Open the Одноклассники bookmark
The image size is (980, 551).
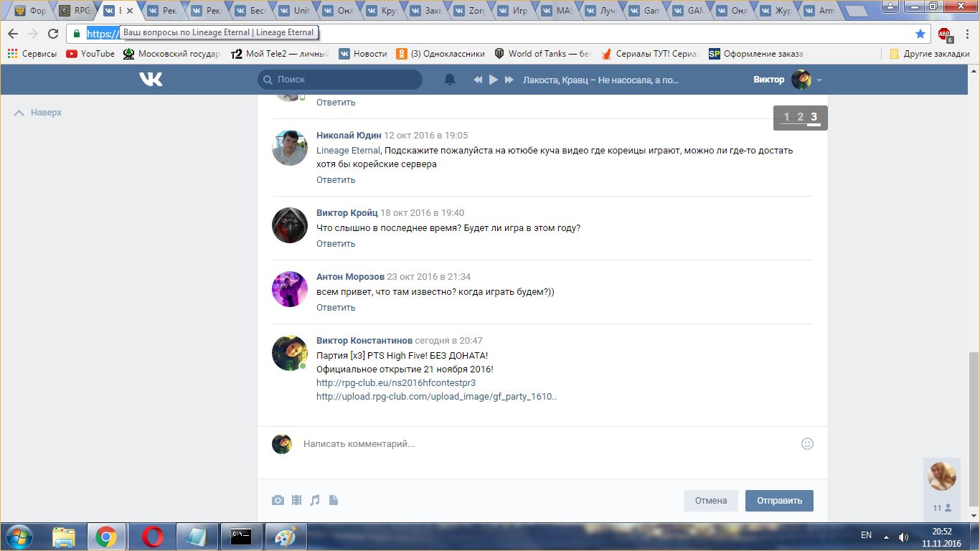pyautogui.click(x=440, y=54)
